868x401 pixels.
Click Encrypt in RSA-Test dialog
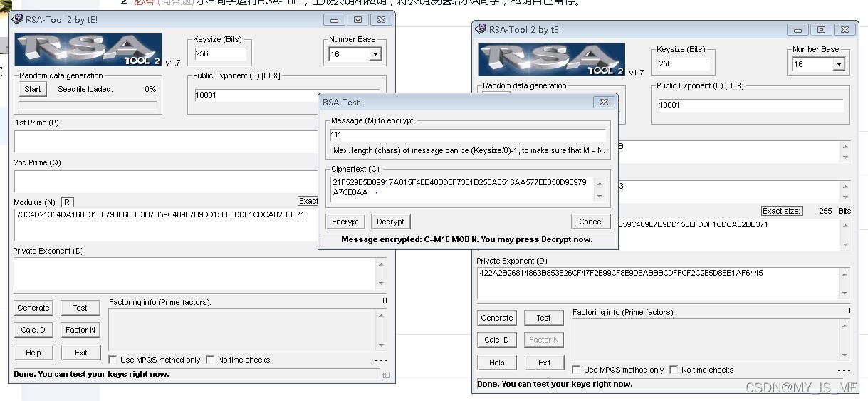[x=345, y=222]
